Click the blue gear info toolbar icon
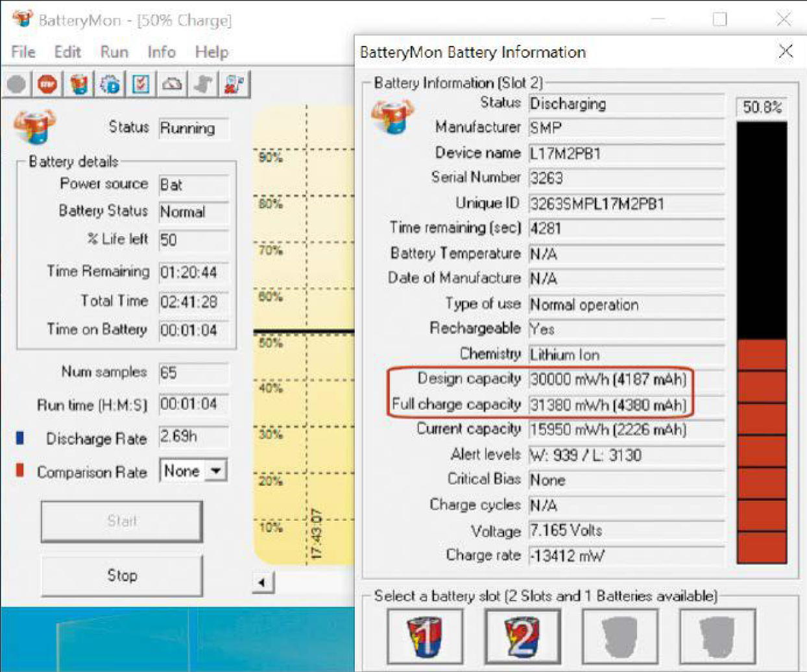807x672 pixels. point(110,84)
